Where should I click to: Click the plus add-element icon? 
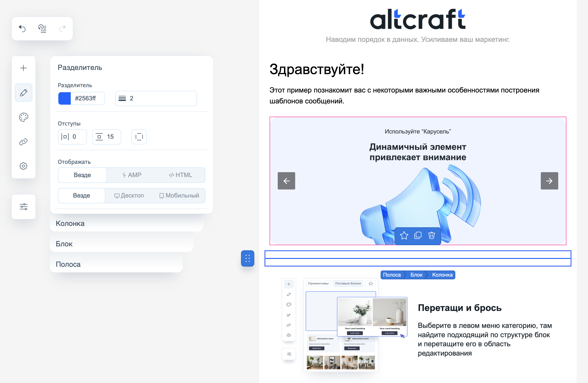pyautogui.click(x=23, y=68)
